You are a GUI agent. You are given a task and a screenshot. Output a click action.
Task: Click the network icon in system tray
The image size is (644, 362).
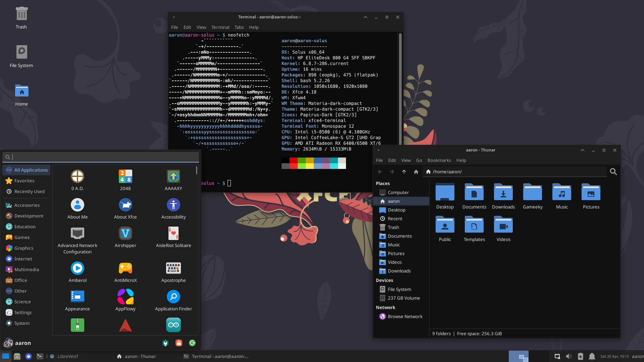tap(557, 356)
